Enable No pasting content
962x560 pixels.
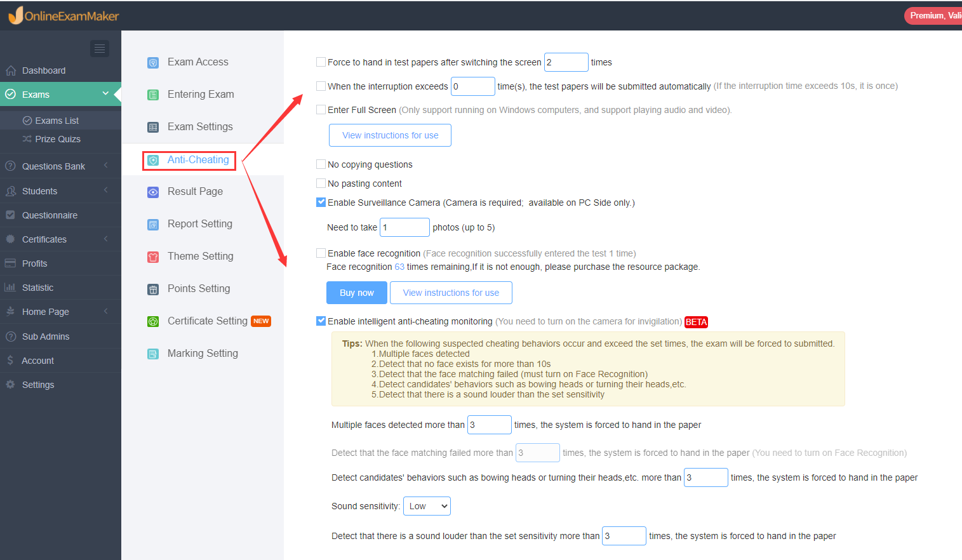321,183
